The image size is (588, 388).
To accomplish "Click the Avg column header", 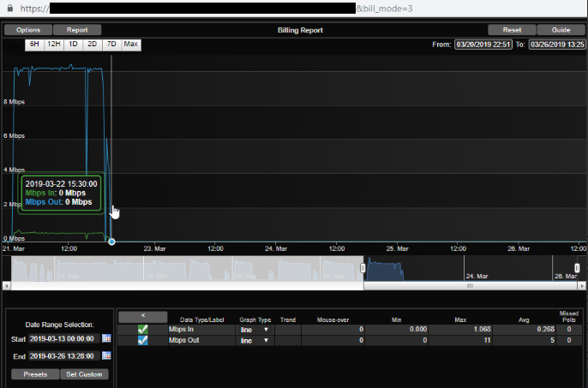I will point(524,319).
